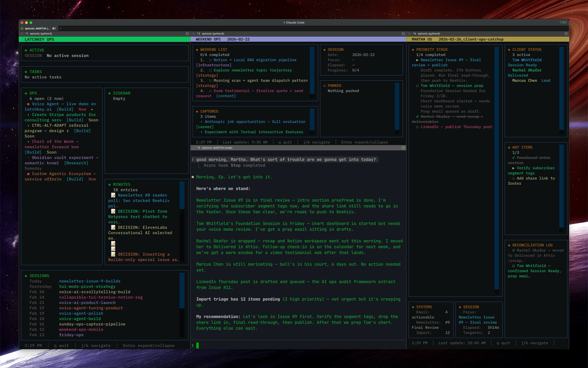Expand the Chart of the Week newsletter item
This screenshot has height=368, width=588.
(28, 141)
